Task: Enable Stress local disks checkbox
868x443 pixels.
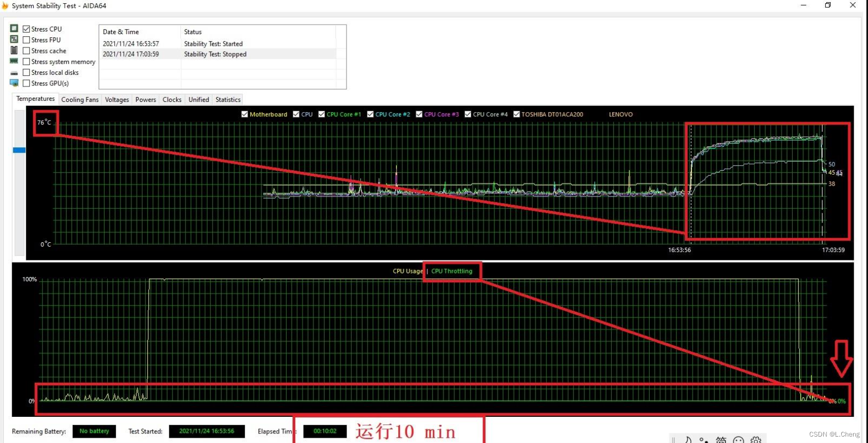Action: coord(26,72)
